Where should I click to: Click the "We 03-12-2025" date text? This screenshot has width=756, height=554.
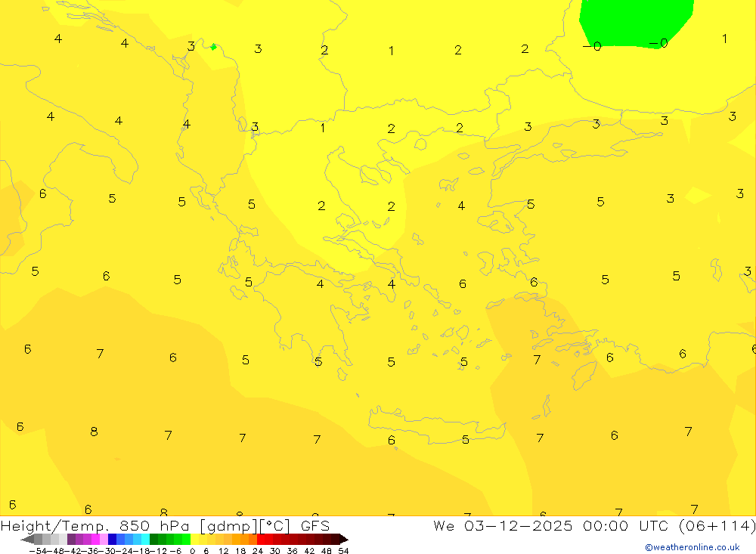pos(503,525)
